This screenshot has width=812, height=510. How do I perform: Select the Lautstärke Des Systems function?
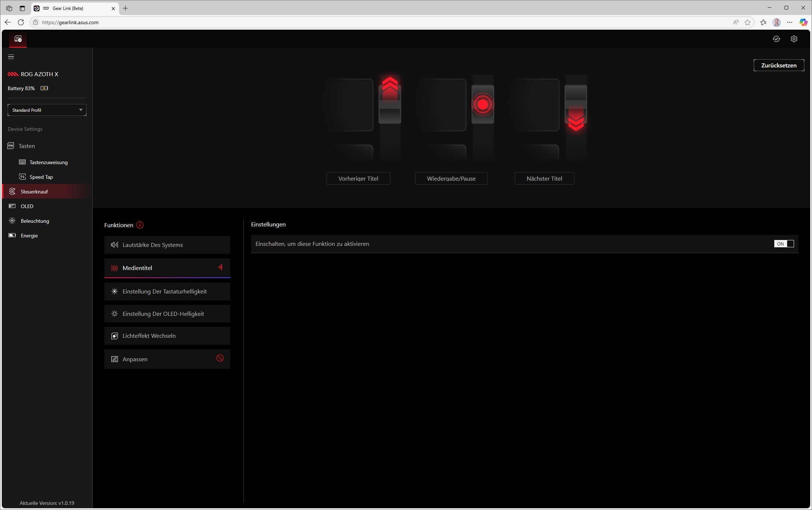[x=167, y=245]
